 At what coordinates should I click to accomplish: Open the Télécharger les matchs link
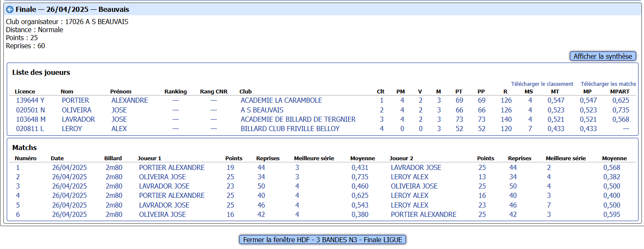tap(608, 84)
